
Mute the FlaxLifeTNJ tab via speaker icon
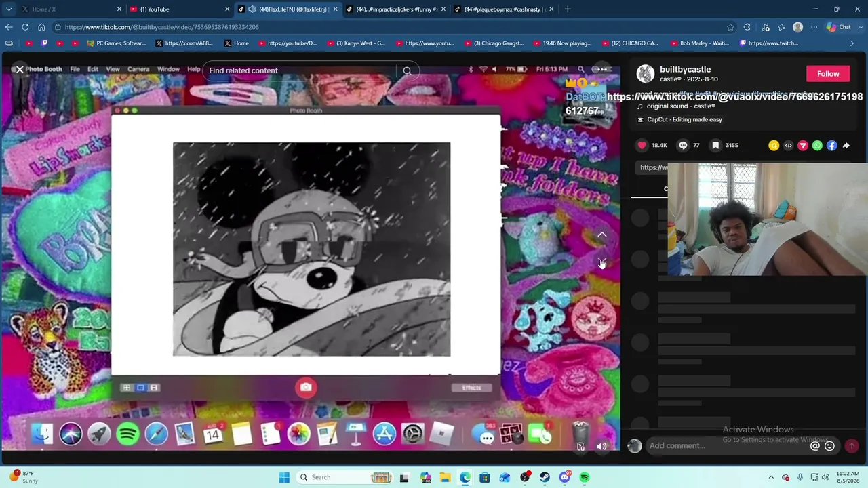tap(252, 9)
